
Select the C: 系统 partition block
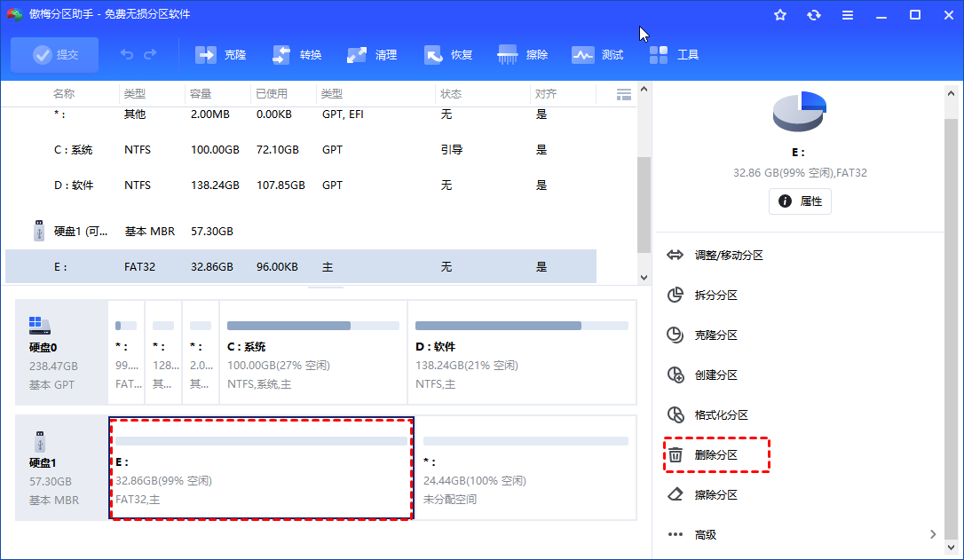click(313, 353)
